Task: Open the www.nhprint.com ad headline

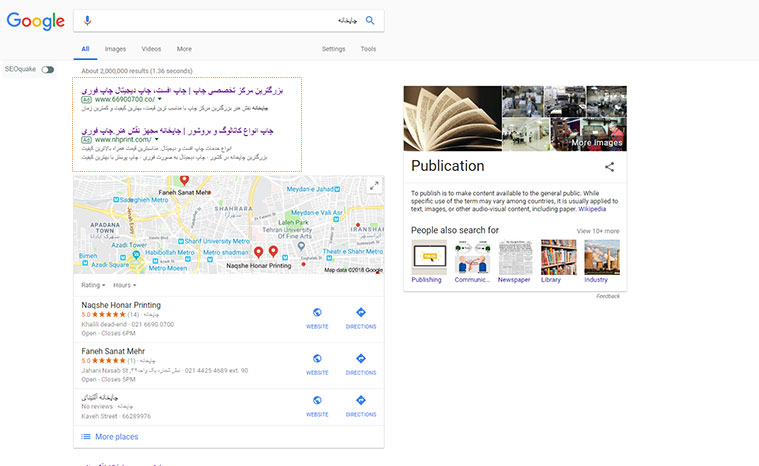Action: pos(177,131)
